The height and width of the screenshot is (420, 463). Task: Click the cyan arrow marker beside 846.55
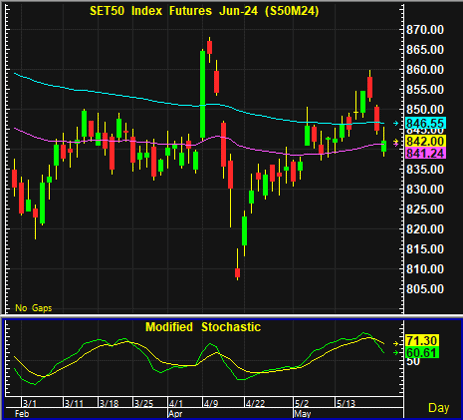(x=396, y=124)
